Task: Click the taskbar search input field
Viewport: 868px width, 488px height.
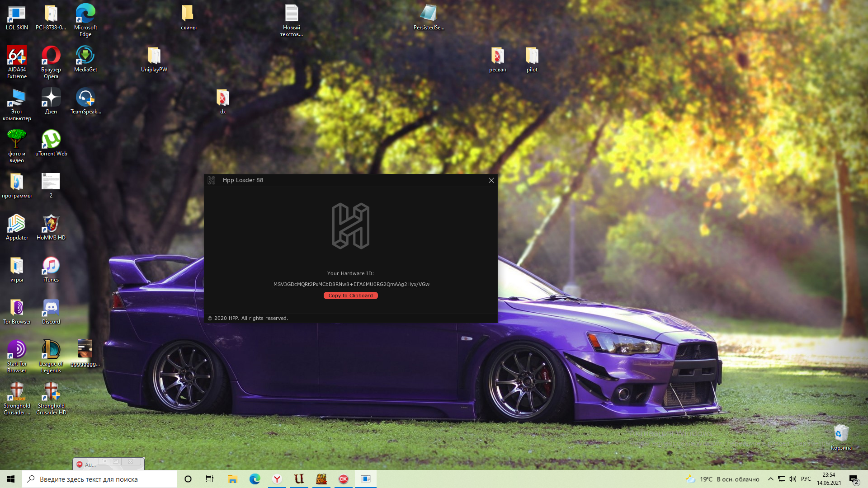Action: [x=99, y=479]
